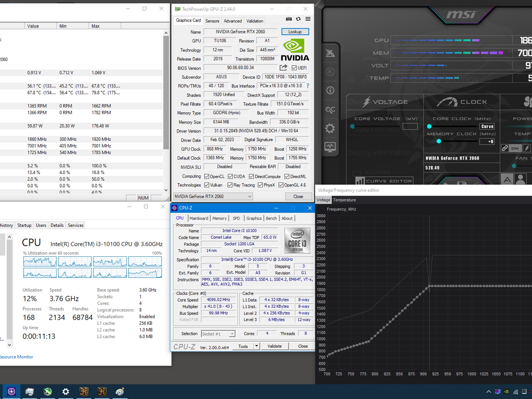The image size is (532, 399).
Task: Start the OC Scanner from Afterburner sidebar
Action: [x=330, y=110]
